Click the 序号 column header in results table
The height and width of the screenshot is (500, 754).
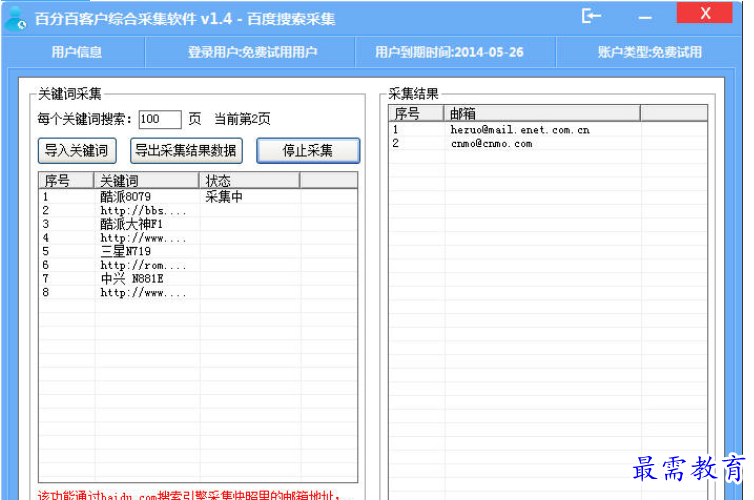[416, 113]
